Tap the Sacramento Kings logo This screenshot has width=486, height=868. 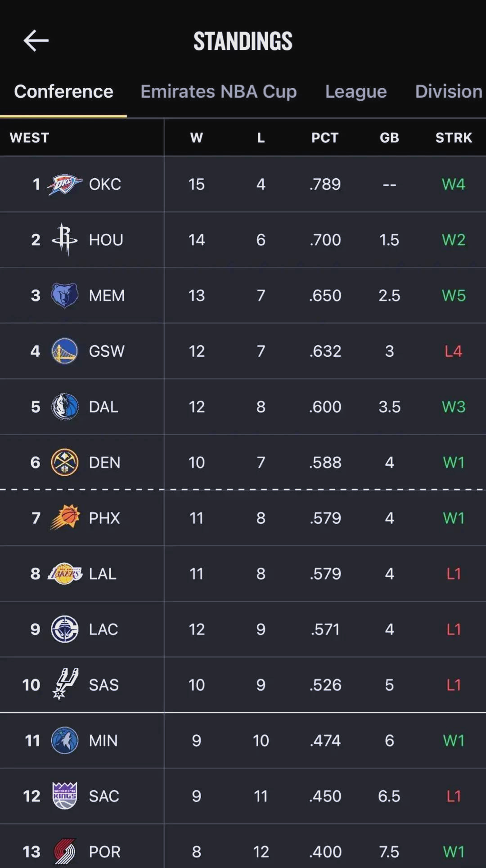tap(65, 796)
